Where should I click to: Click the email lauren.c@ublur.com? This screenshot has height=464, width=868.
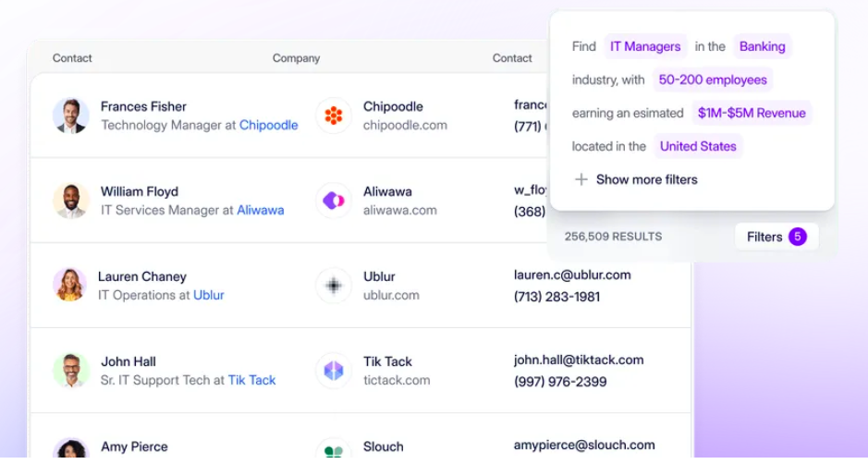coord(572,275)
